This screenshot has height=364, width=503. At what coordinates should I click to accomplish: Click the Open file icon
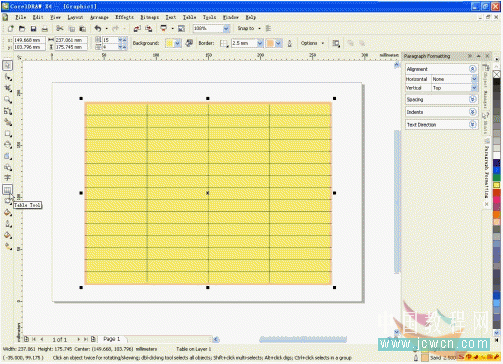22,29
